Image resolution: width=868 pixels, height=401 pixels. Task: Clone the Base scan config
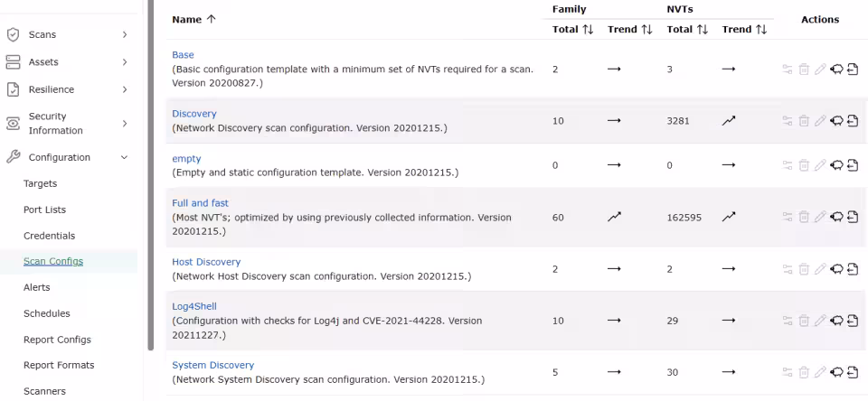[x=836, y=70]
